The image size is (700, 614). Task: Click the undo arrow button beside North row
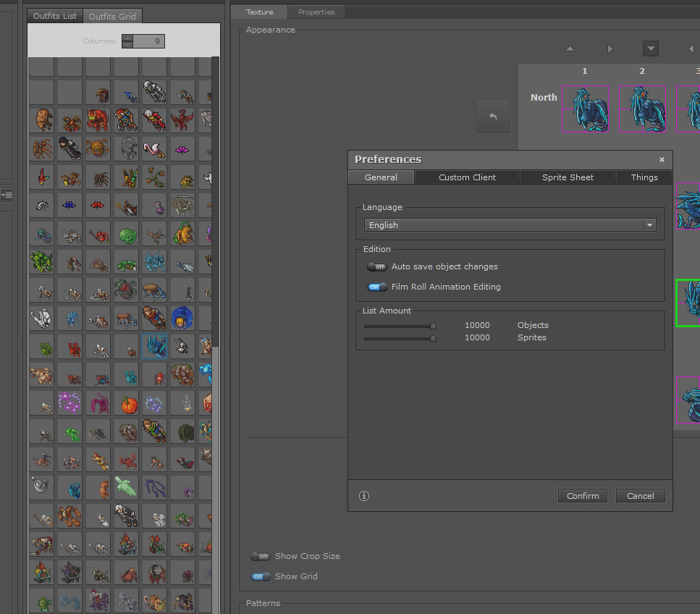coord(492,116)
